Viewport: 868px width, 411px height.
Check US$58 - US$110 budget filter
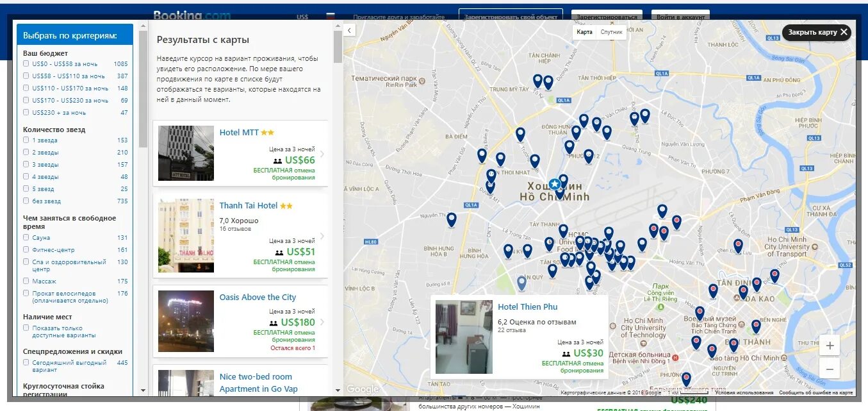point(26,76)
